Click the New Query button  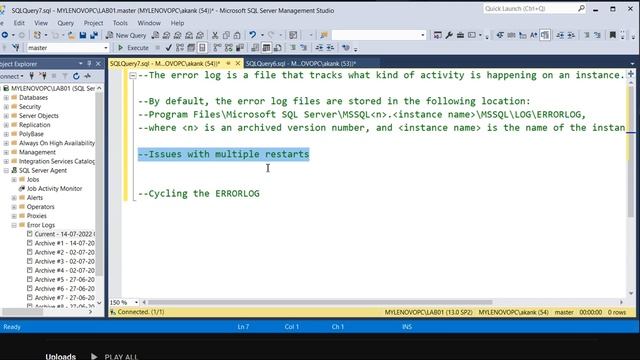126,36
